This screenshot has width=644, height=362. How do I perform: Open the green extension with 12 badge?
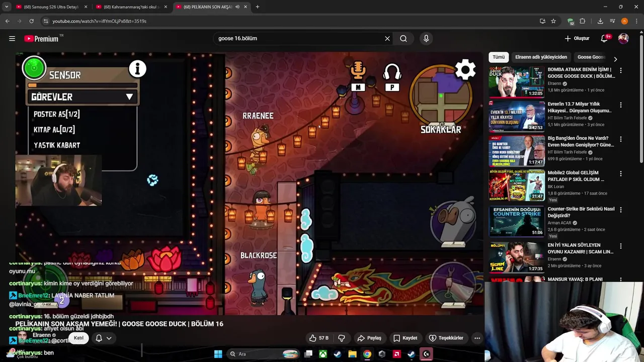[571, 21]
